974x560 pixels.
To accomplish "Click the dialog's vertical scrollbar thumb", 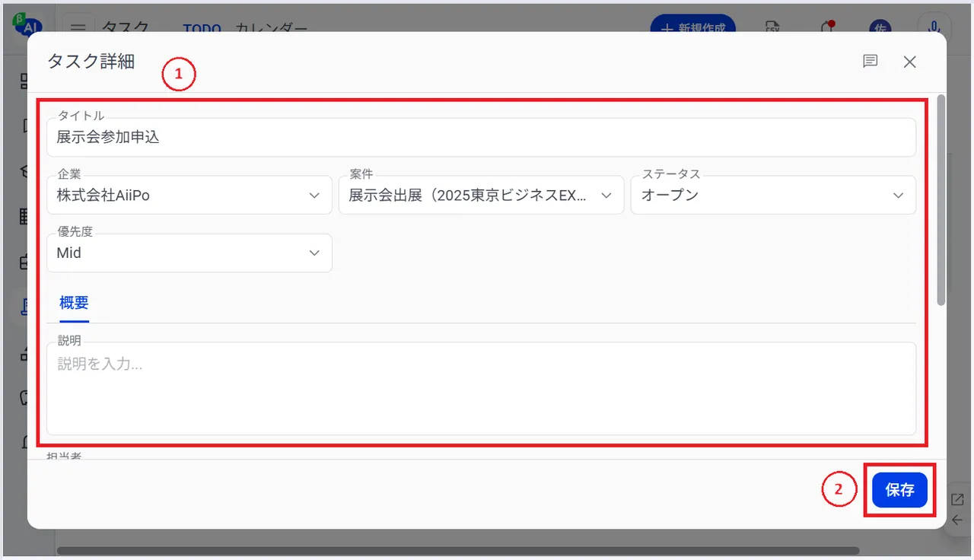I will tap(941, 200).
